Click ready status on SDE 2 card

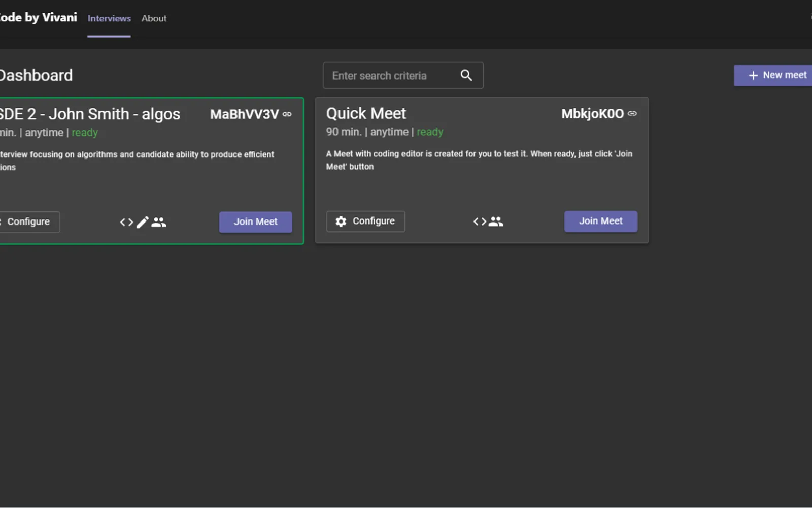(x=85, y=132)
